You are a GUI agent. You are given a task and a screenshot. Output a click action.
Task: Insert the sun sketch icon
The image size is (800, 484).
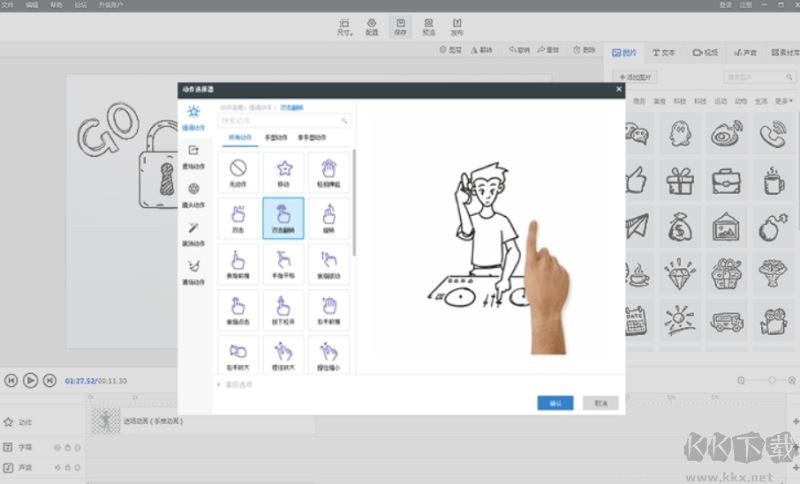tap(680, 321)
